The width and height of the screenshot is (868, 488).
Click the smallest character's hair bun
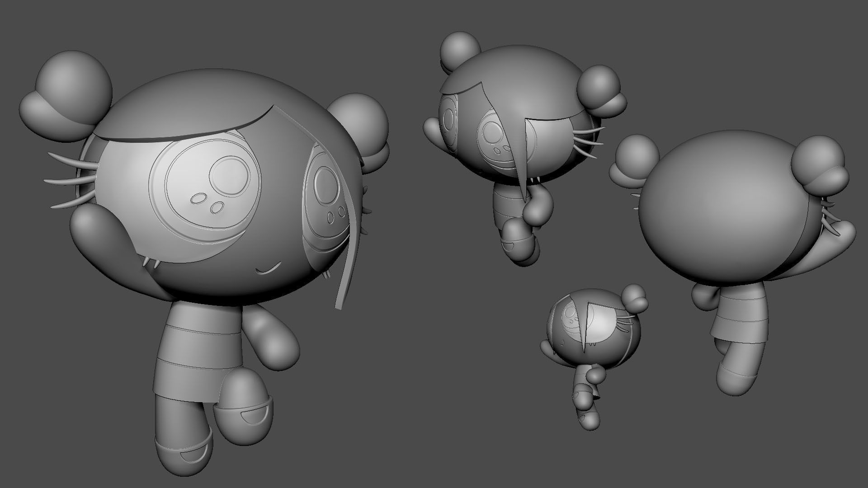click(634, 299)
